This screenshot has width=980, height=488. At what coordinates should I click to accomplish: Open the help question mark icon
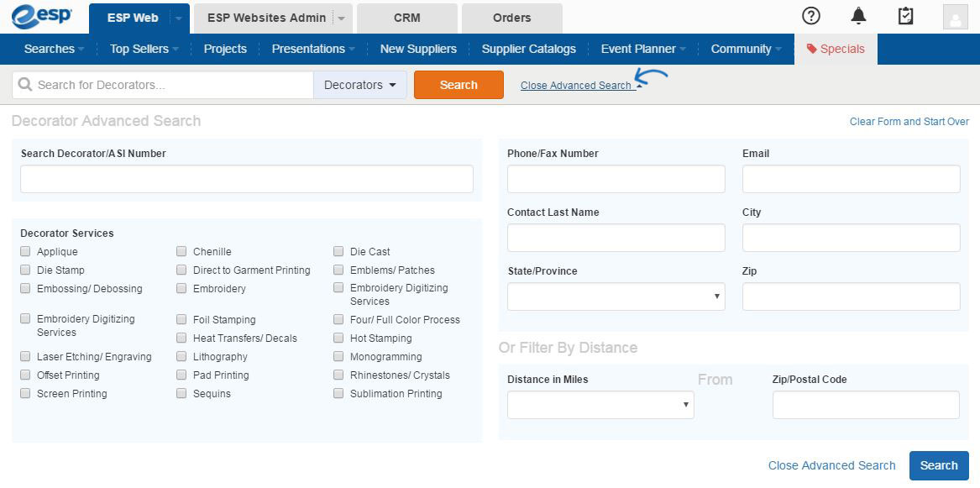click(x=810, y=16)
